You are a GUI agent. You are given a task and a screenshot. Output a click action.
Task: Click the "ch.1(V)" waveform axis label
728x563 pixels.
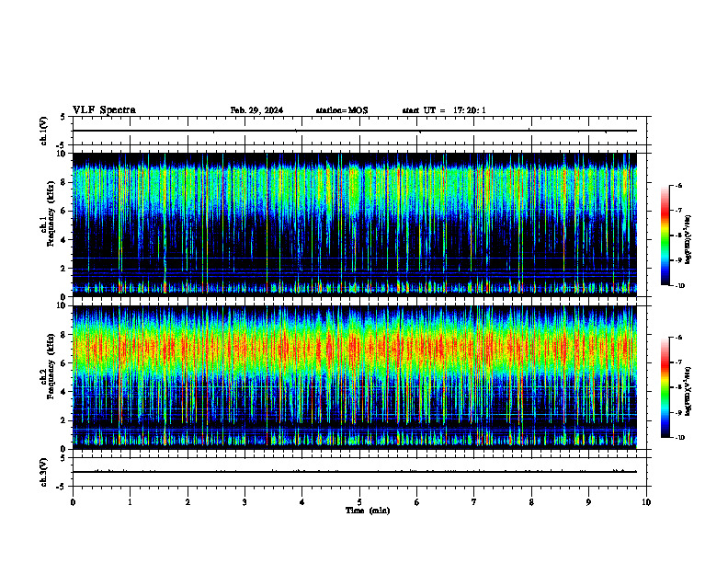pos(43,131)
